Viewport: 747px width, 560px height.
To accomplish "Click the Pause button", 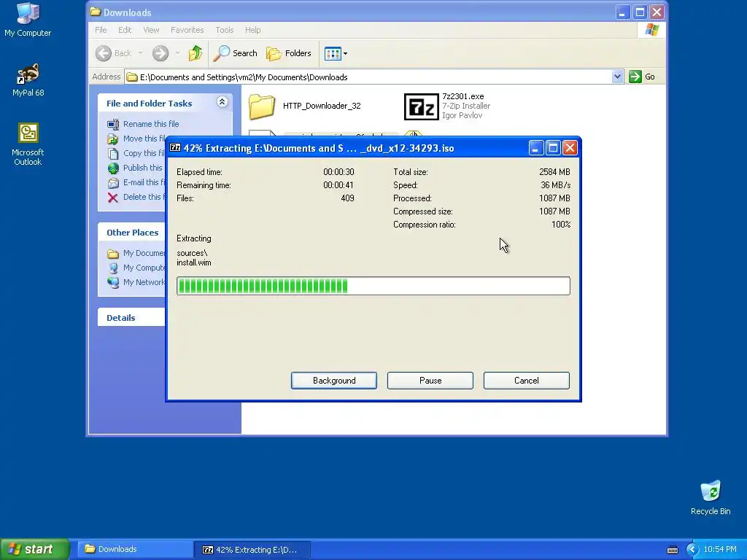I will [x=430, y=381].
